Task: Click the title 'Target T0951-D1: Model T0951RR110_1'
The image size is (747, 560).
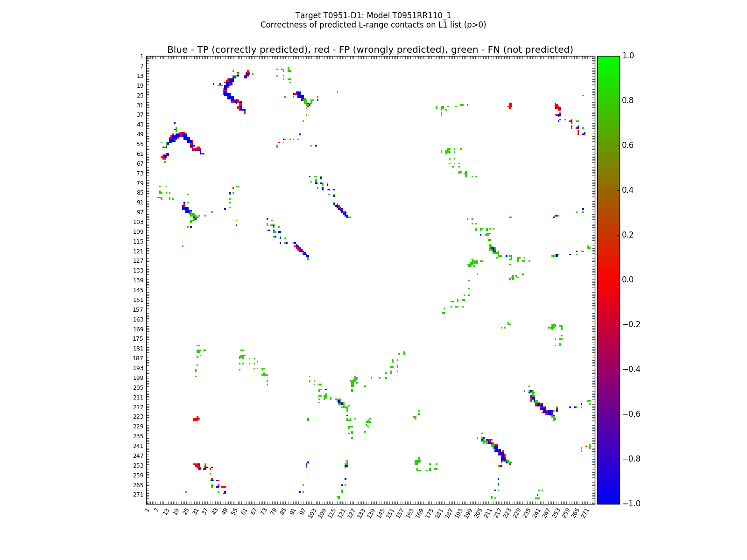Action: coord(373,15)
